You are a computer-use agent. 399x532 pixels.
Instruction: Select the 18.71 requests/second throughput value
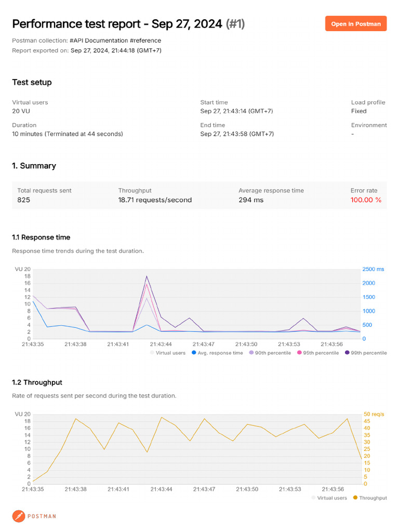click(155, 200)
